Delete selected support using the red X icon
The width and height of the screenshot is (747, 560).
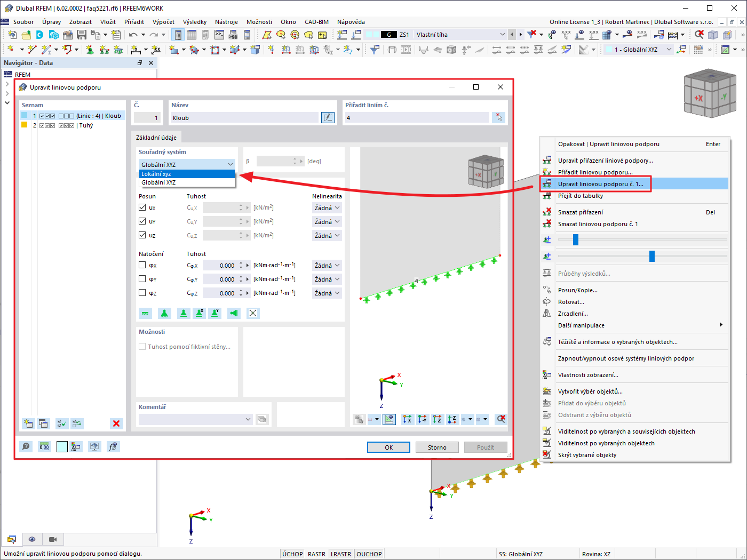(116, 423)
